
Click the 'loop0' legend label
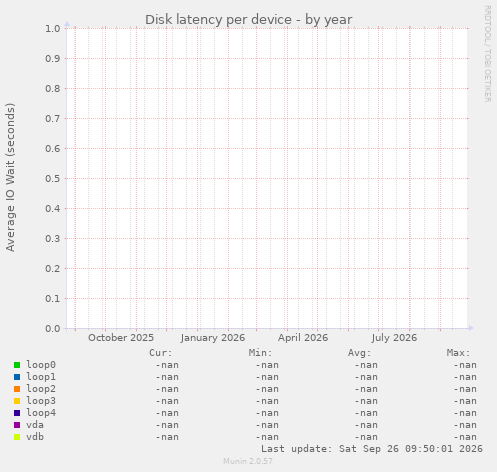41,365
